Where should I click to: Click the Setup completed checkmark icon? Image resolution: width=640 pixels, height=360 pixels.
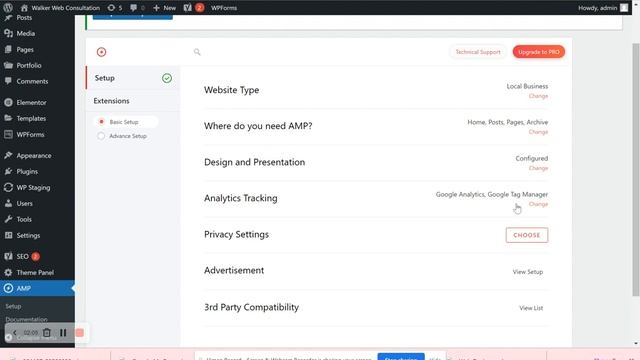(x=167, y=78)
